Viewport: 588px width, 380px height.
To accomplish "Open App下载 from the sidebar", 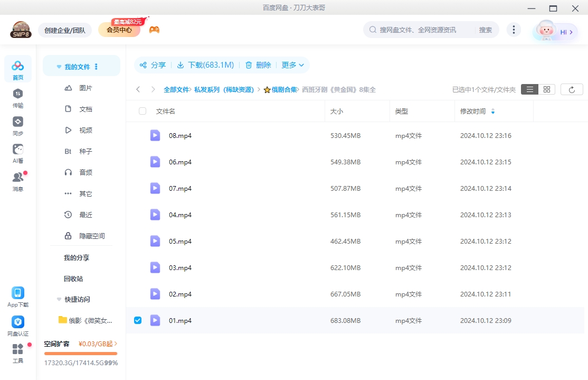I will pos(18,295).
